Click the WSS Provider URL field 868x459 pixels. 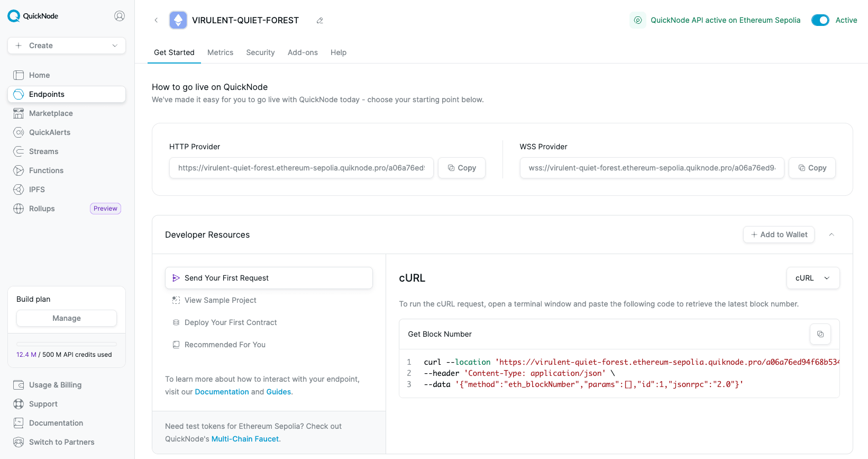click(x=652, y=168)
